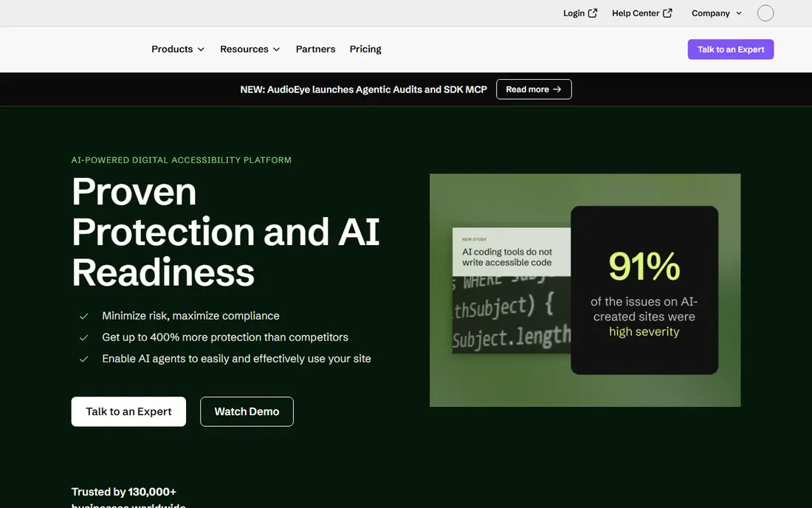Click purple Talk to an Expert button

(x=730, y=49)
